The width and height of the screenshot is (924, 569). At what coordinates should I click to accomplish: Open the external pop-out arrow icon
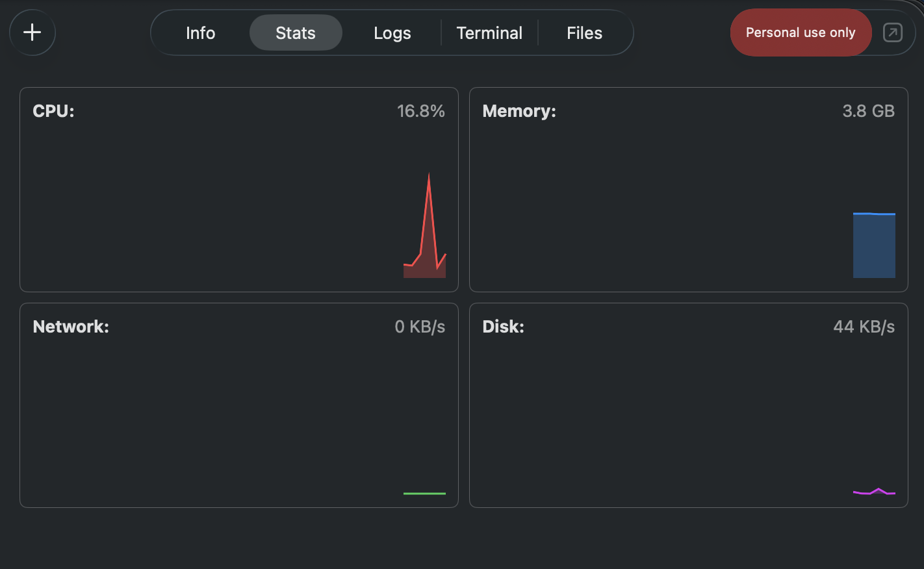coord(892,32)
